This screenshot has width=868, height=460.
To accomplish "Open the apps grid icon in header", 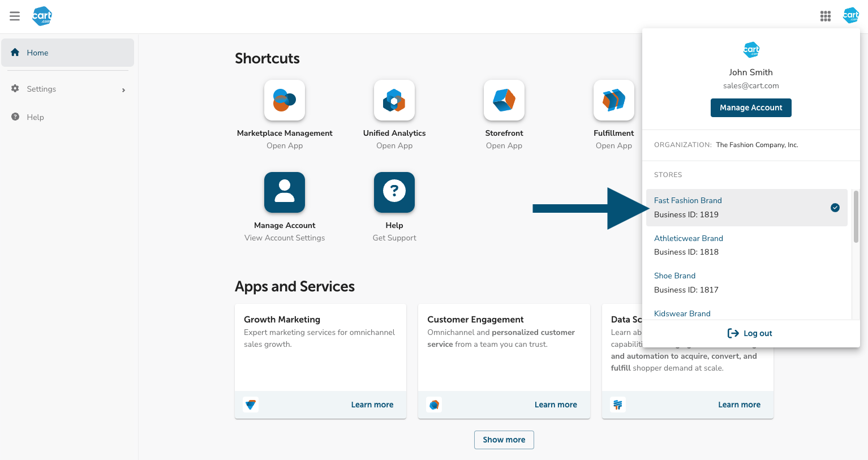I will coord(826,16).
